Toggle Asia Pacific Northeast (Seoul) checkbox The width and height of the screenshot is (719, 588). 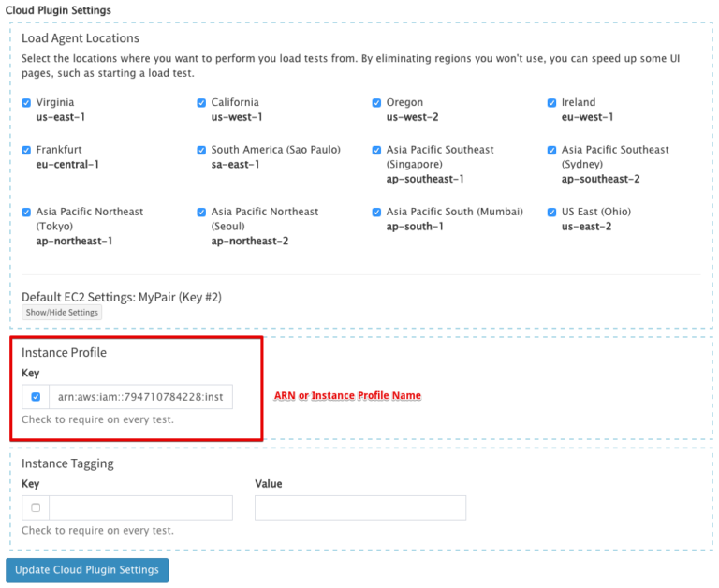tap(201, 212)
